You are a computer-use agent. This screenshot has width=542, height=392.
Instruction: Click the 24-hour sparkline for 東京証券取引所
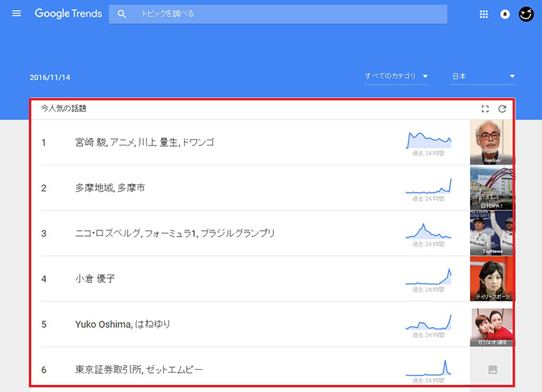429,368
